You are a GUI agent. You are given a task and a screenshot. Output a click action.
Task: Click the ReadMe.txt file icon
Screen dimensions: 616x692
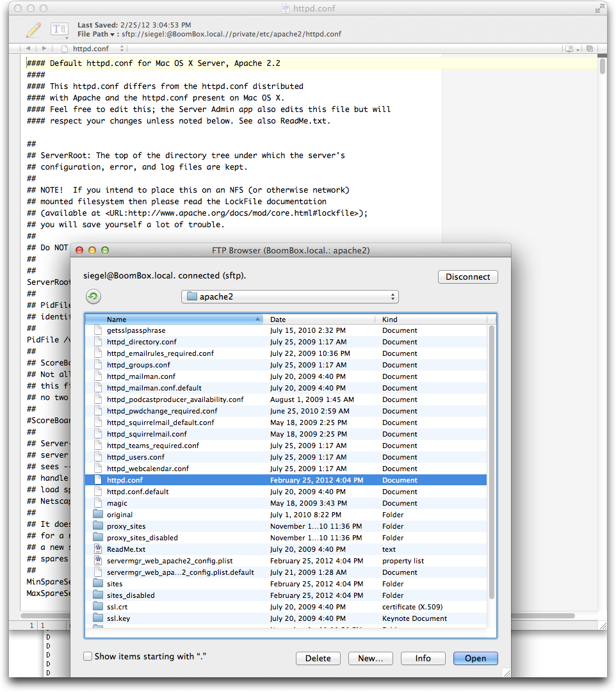tap(98, 549)
